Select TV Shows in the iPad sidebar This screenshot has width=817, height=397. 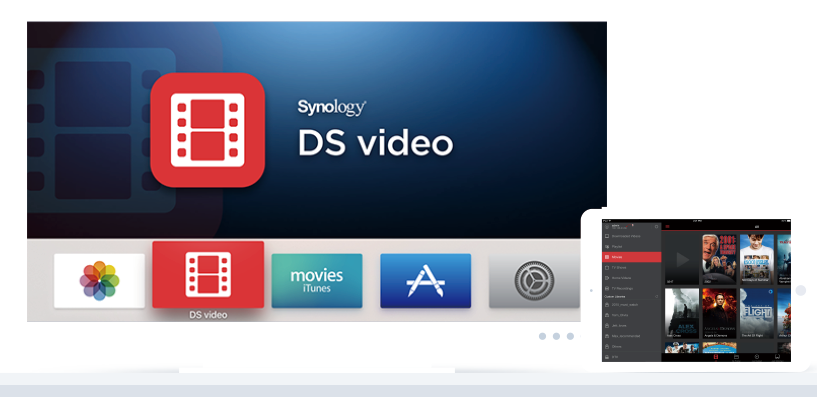coord(632,267)
